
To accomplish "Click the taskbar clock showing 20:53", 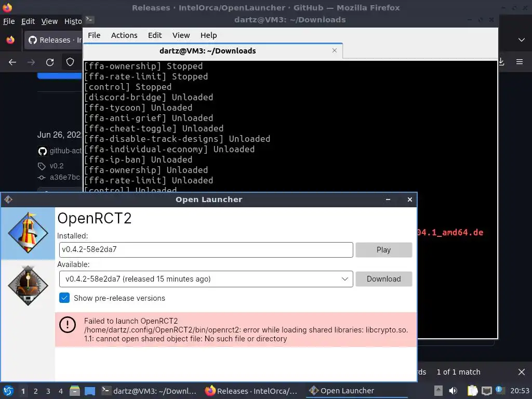I will coord(520,391).
